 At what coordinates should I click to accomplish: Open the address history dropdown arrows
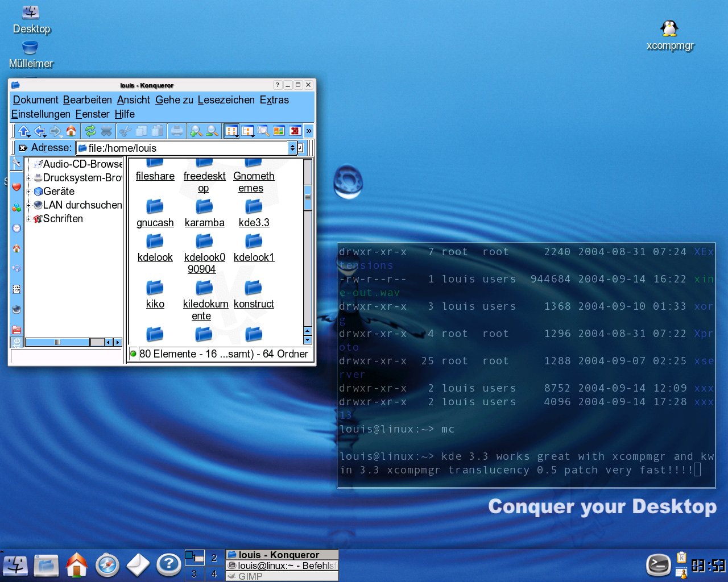(292, 148)
